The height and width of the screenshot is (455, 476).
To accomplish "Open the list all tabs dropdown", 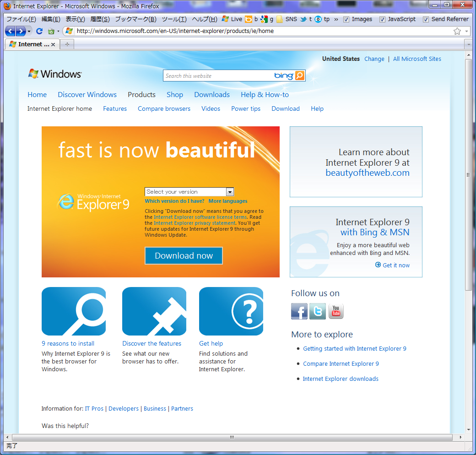I will (x=469, y=44).
